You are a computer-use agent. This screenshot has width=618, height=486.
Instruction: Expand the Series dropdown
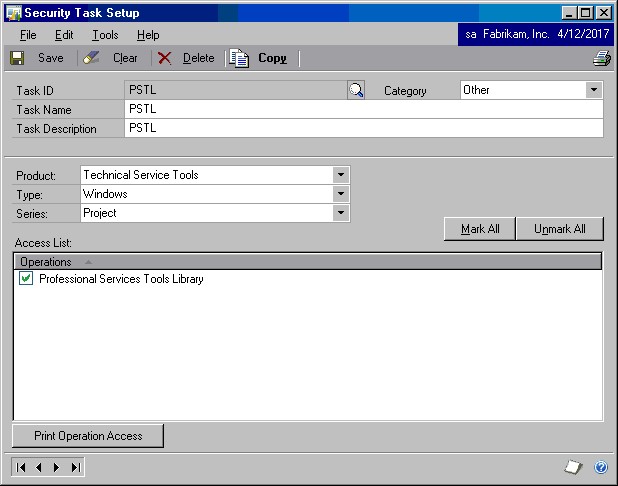[341, 213]
